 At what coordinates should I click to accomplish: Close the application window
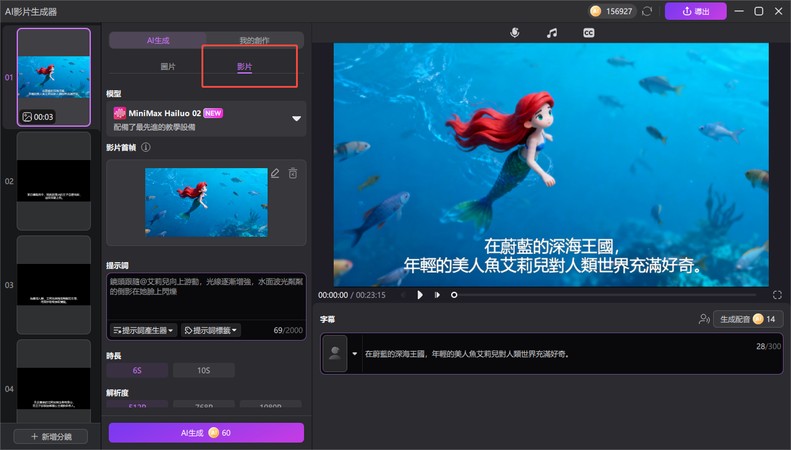778,11
